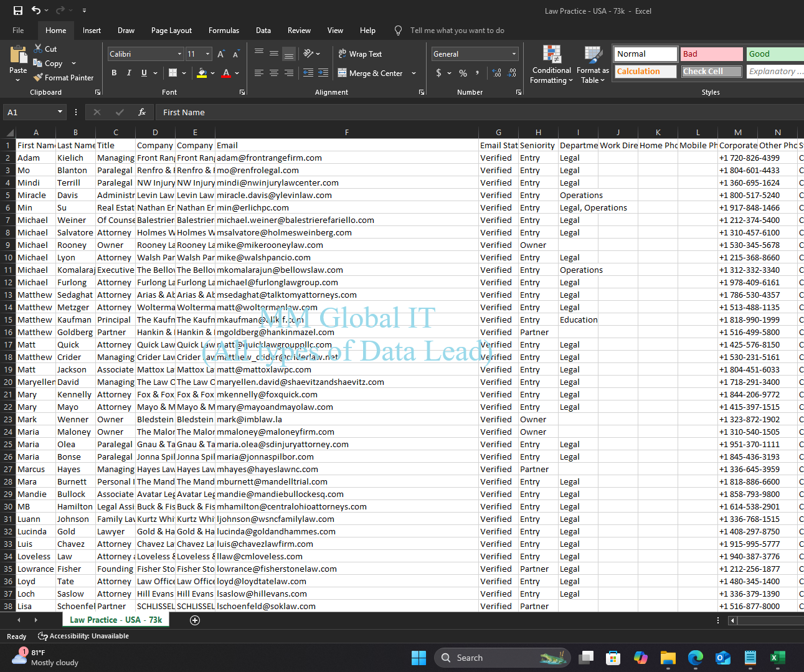Toggle Merge & Center on
The image size is (804, 672).
pyautogui.click(x=371, y=73)
